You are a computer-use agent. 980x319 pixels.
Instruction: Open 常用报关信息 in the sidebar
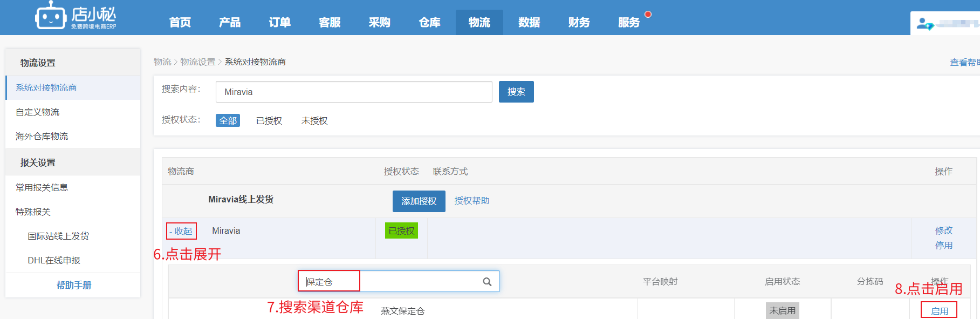[73, 187]
